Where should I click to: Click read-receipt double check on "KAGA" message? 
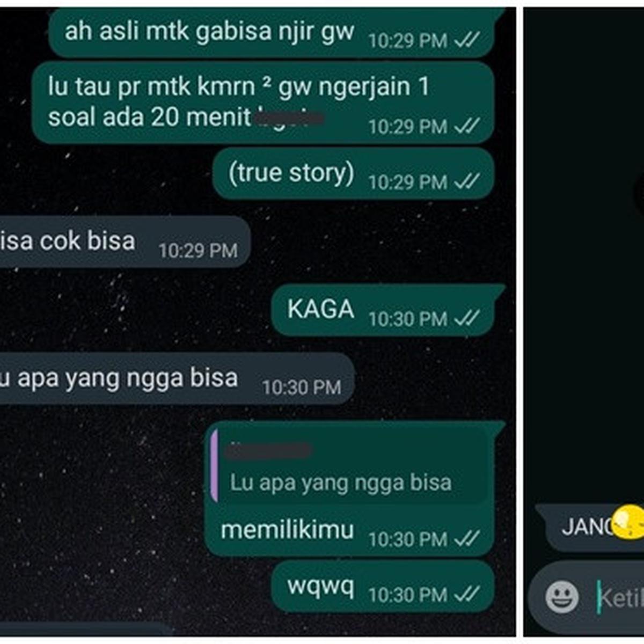tap(466, 319)
